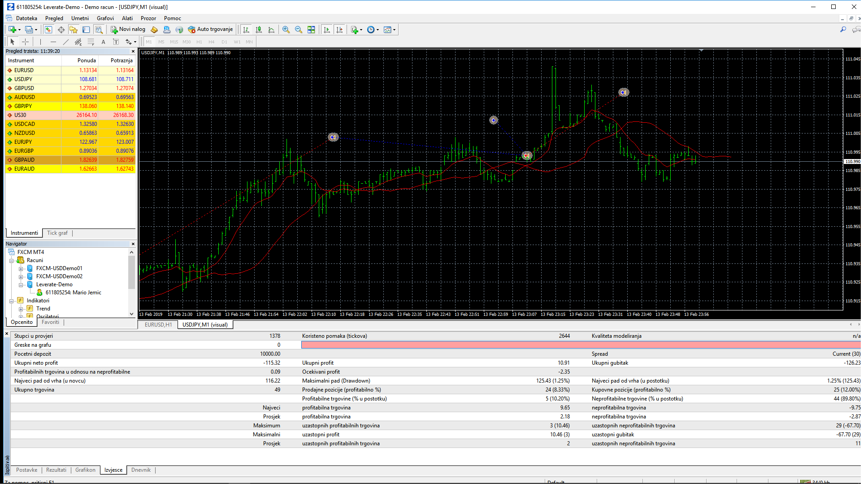Switch to Favoriti navigator tab
Screen dimensions: 868x491
click(50, 322)
